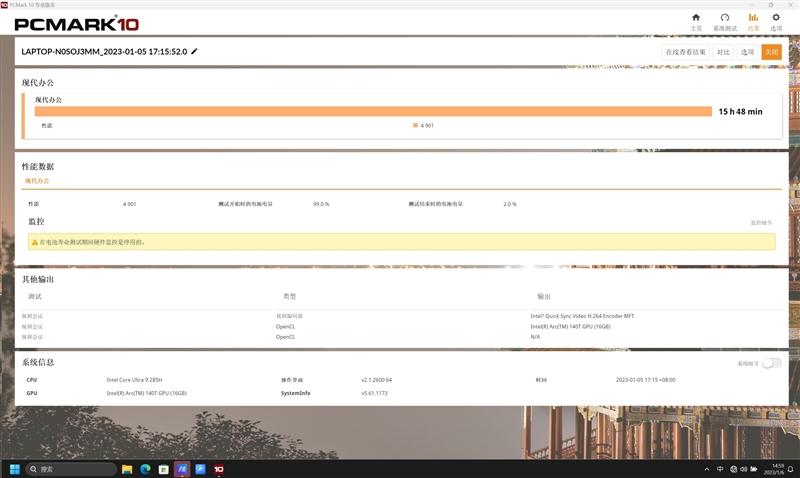The height and width of the screenshot is (478, 800).
Task: Click the orange 关闭 button
Action: pos(770,52)
